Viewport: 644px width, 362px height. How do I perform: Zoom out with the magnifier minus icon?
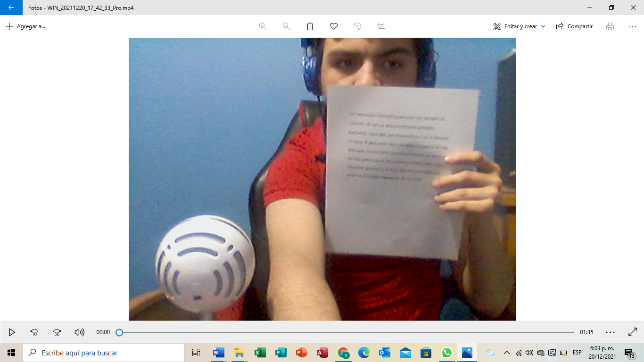(287, 26)
